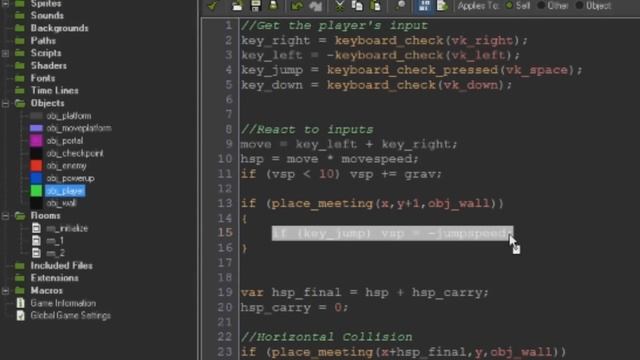Open obj_platform in the resource tree
Screen dimensions: 640x360
pos(69,116)
